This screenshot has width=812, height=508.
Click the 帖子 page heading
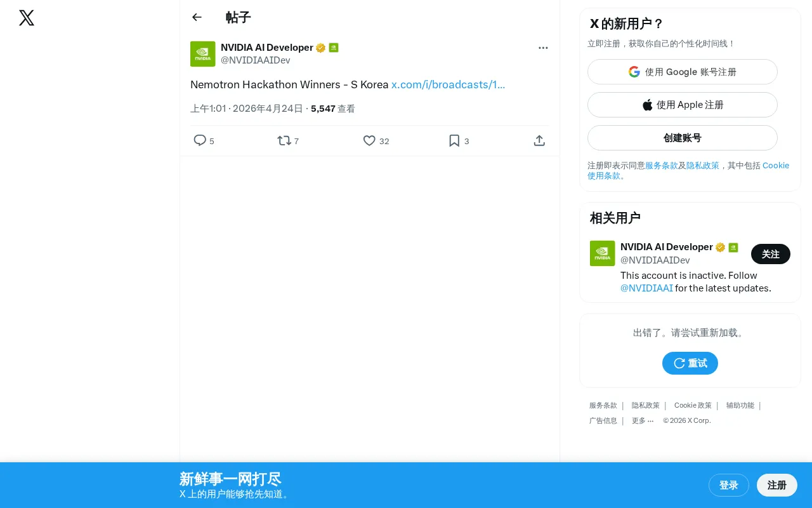(x=239, y=17)
